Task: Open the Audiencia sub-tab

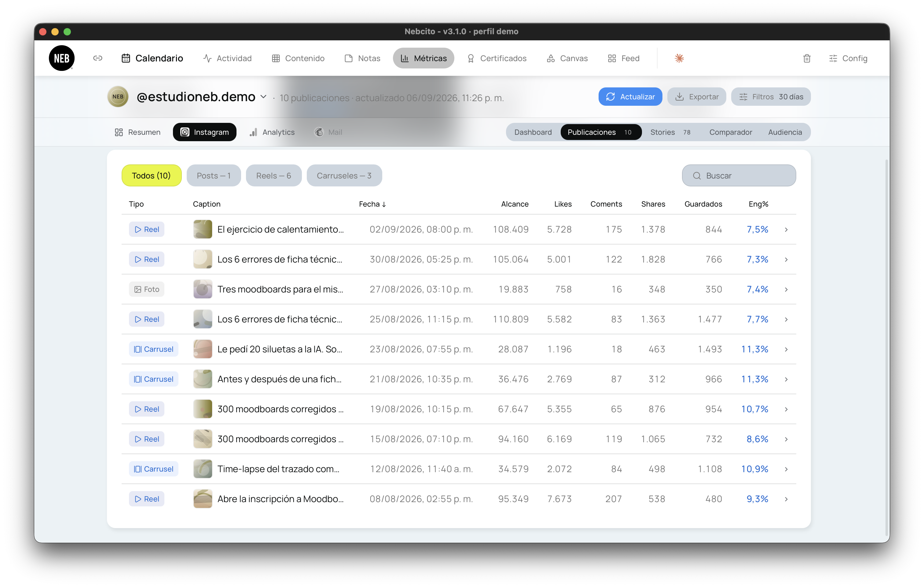Action: (x=785, y=132)
